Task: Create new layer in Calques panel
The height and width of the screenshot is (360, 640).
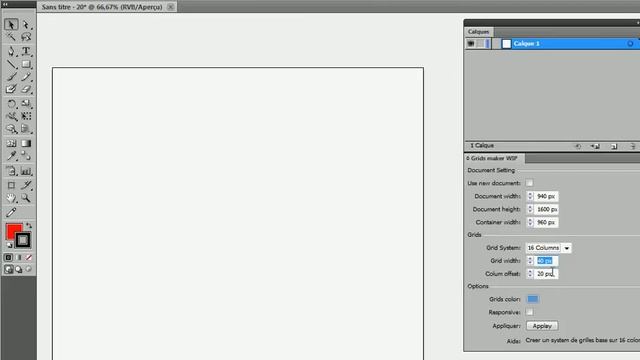Action: coord(614,146)
